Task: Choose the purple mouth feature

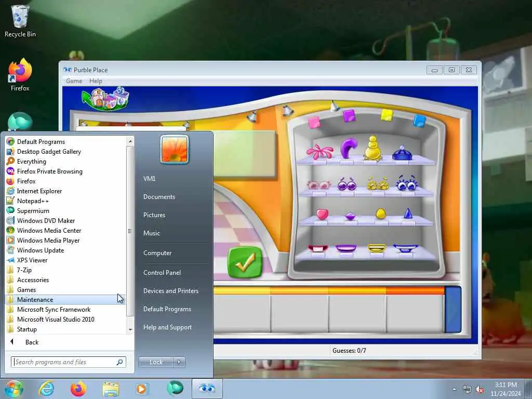Action: (x=345, y=248)
